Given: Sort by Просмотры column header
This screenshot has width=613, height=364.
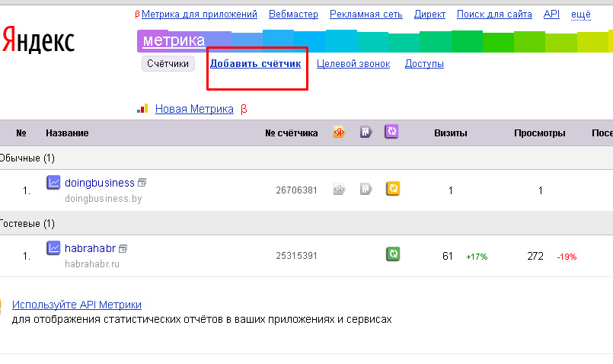Looking at the screenshot, I should pyautogui.click(x=540, y=133).
